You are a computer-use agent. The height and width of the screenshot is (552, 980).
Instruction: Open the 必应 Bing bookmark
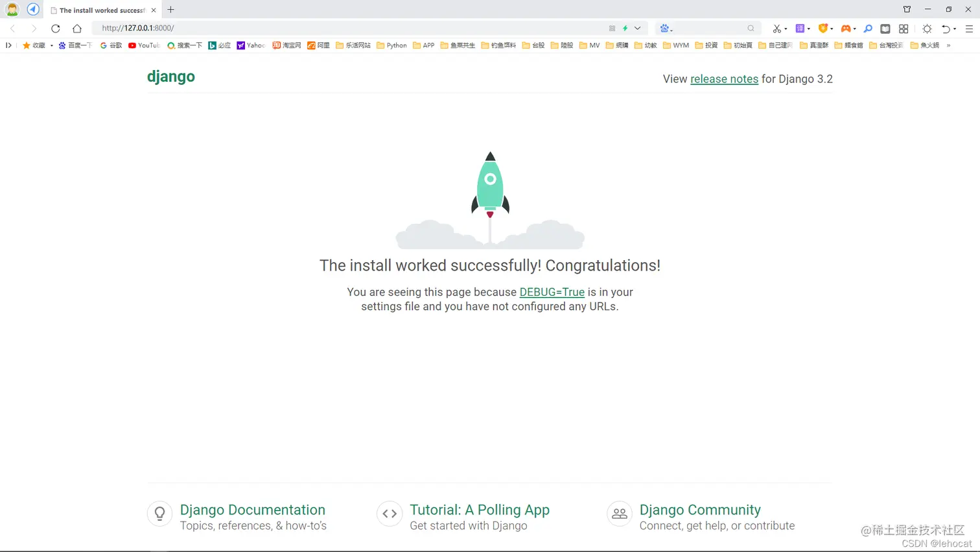pyautogui.click(x=220, y=45)
